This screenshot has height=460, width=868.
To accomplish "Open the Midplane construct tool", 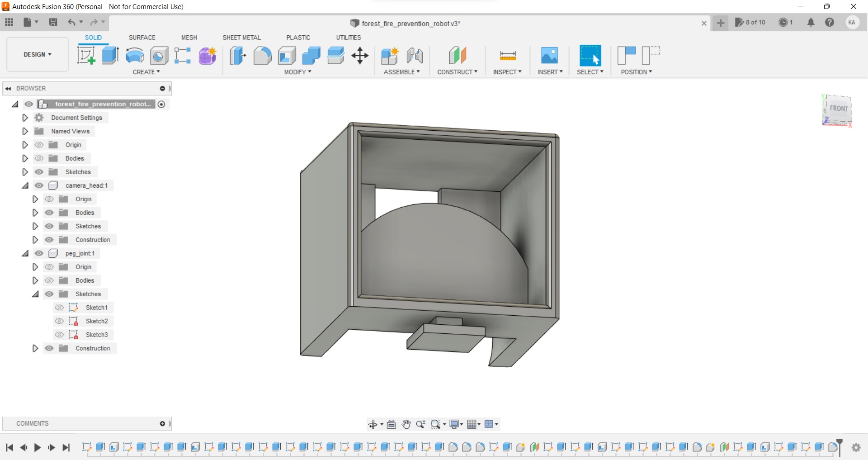I will [x=458, y=56].
